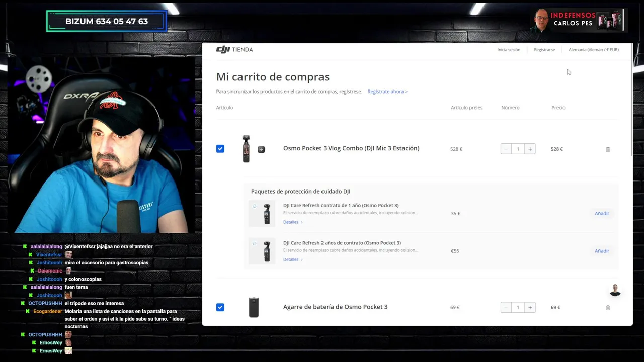This screenshot has height=362, width=644.
Task: Click the Artículo preles column header
Action: [x=466, y=108]
